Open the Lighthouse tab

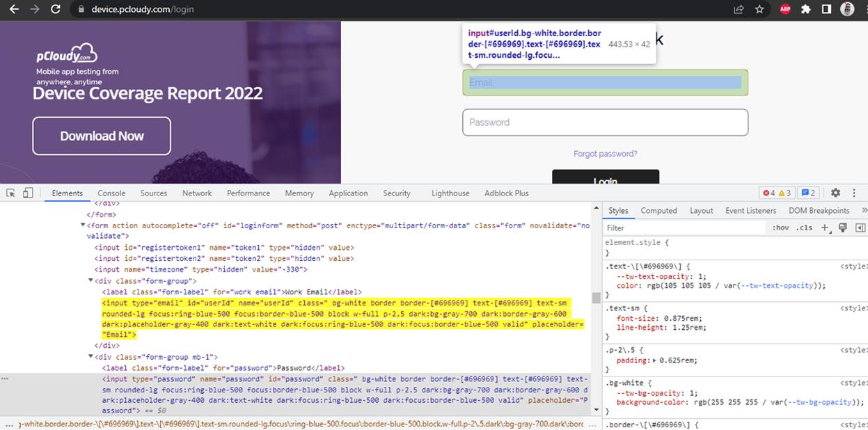[450, 193]
